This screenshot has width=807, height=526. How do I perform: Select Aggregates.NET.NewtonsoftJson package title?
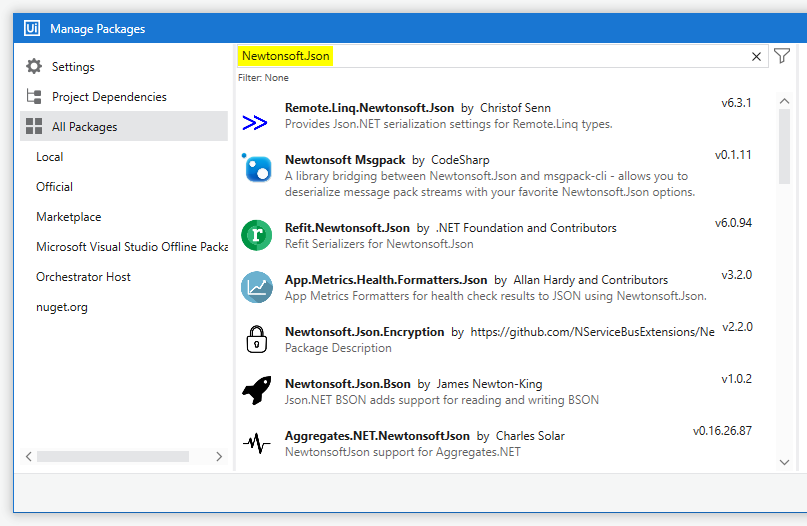click(x=377, y=435)
